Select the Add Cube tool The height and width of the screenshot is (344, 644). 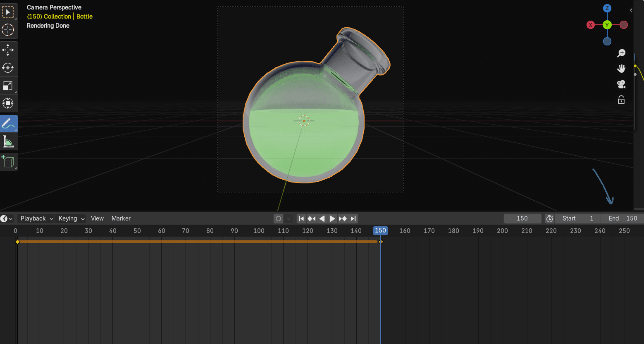tap(8, 161)
